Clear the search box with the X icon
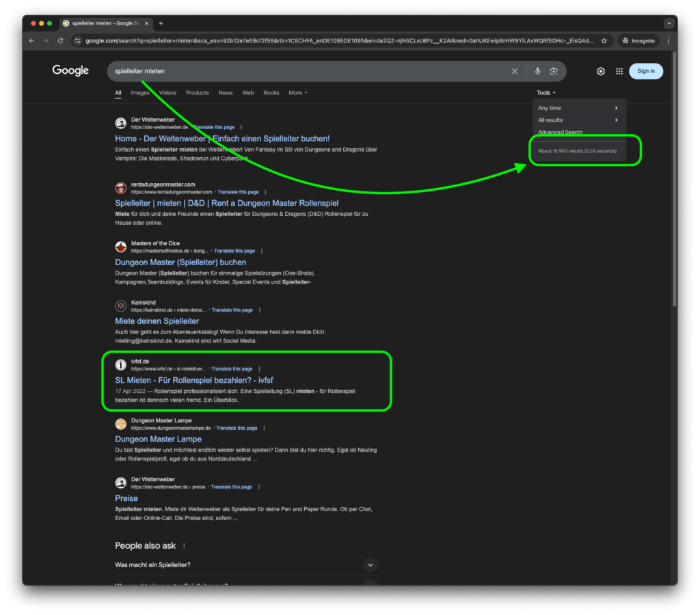The height and width of the screenshot is (615, 700). [514, 71]
